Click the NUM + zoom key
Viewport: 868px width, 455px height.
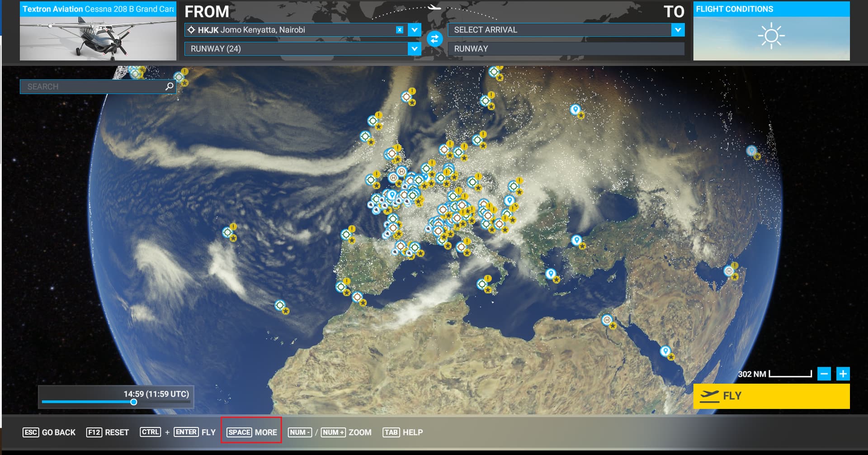point(333,432)
